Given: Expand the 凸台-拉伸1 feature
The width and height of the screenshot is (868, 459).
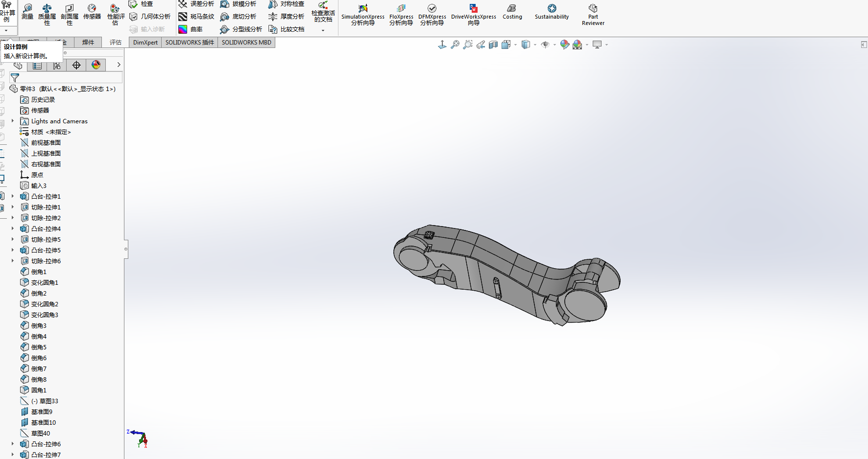Looking at the screenshot, I should click(13, 196).
